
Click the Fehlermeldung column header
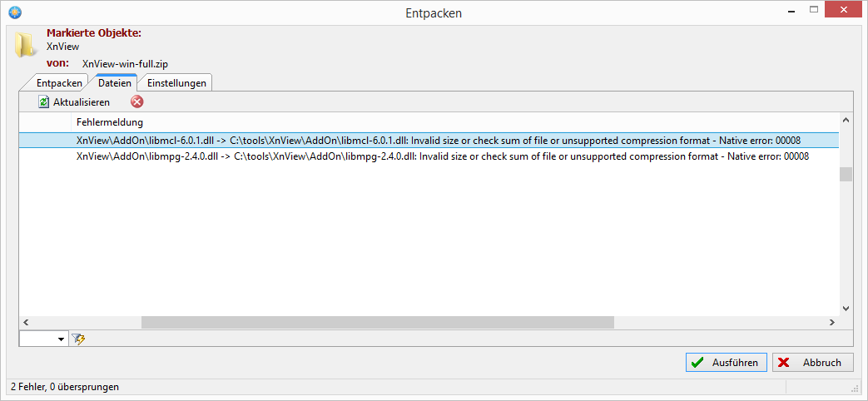(110, 122)
